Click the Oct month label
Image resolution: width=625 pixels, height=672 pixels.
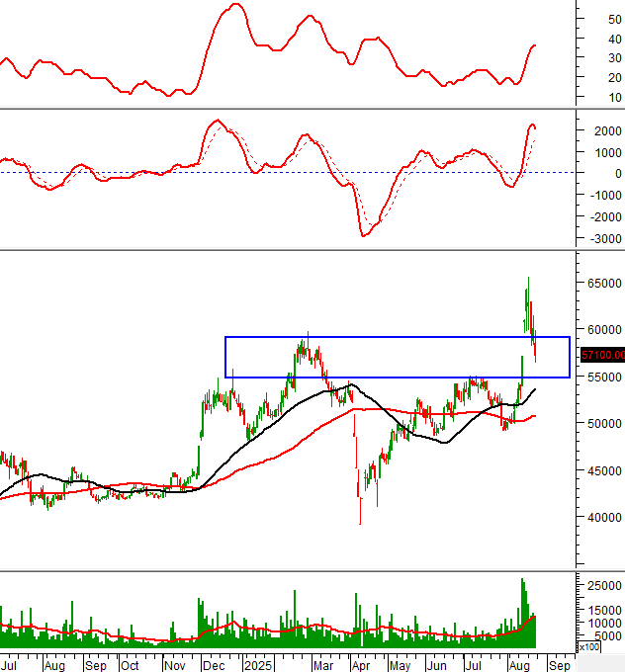[130, 665]
